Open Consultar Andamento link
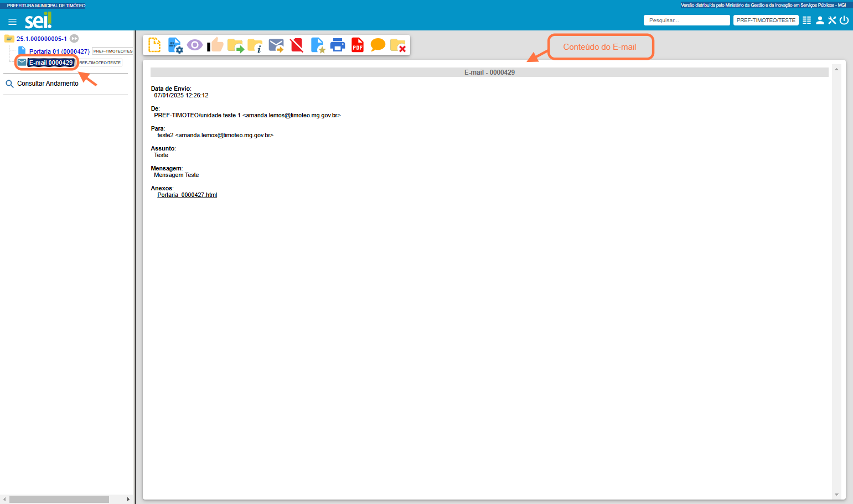Screen dimensions: 853x504 (48, 84)
